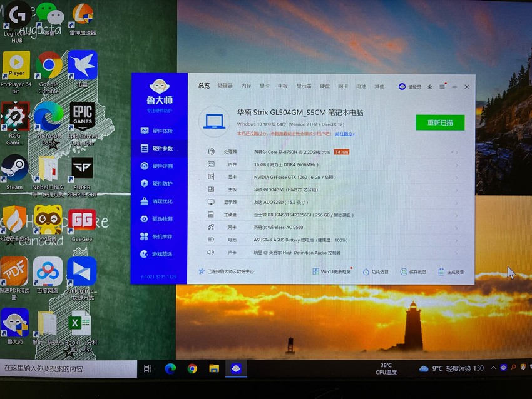Open 硬件评测 benchmark section
Screen dimensions: 532x399
[156, 166]
